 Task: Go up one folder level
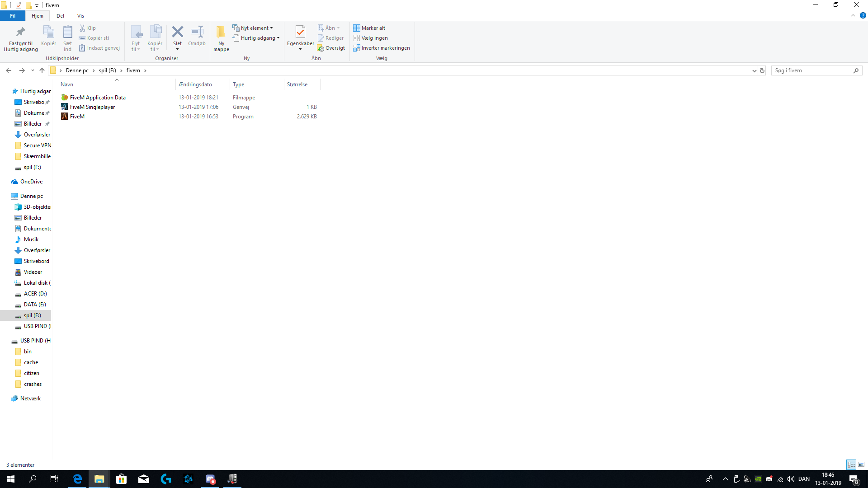[42, 70]
